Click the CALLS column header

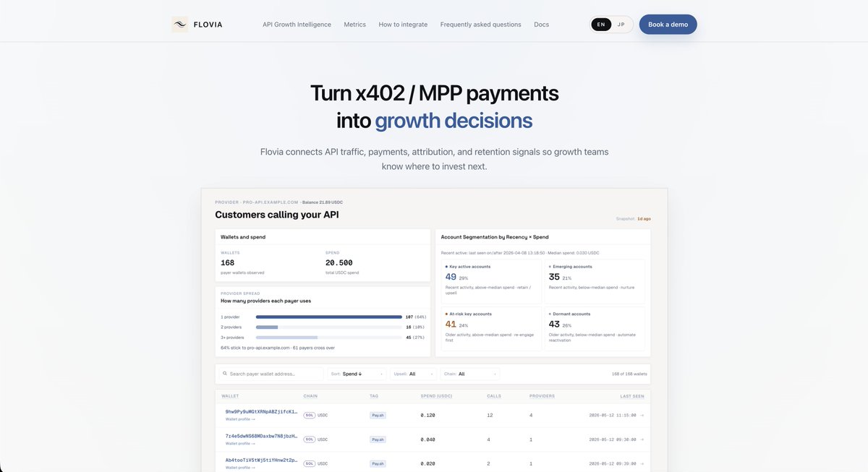click(494, 396)
